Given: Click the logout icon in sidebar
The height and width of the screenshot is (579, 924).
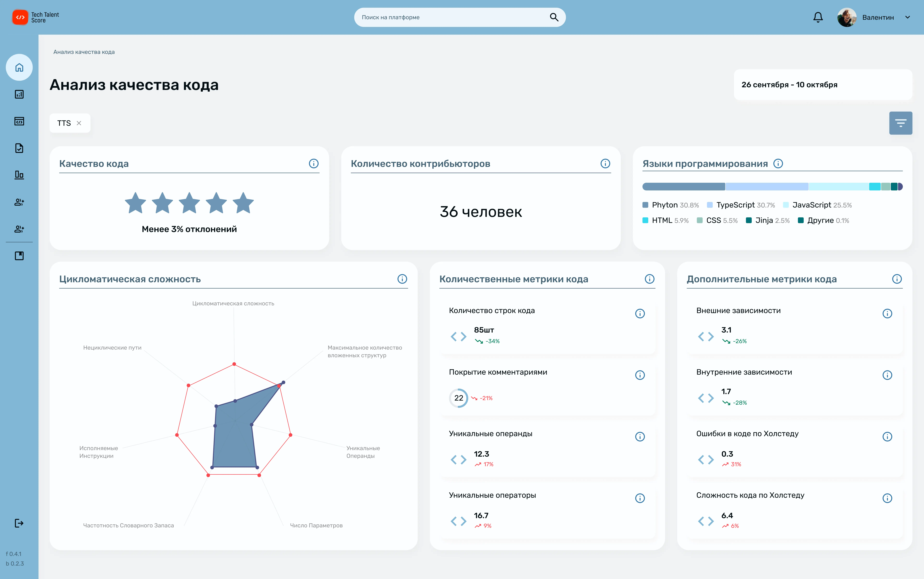Looking at the screenshot, I should [x=19, y=523].
